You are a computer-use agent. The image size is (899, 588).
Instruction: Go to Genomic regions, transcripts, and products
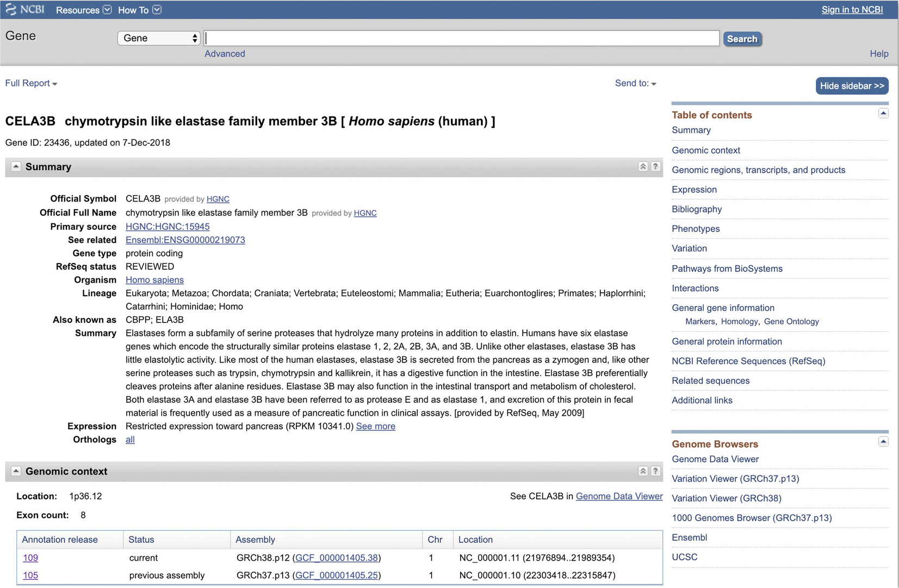(x=758, y=170)
